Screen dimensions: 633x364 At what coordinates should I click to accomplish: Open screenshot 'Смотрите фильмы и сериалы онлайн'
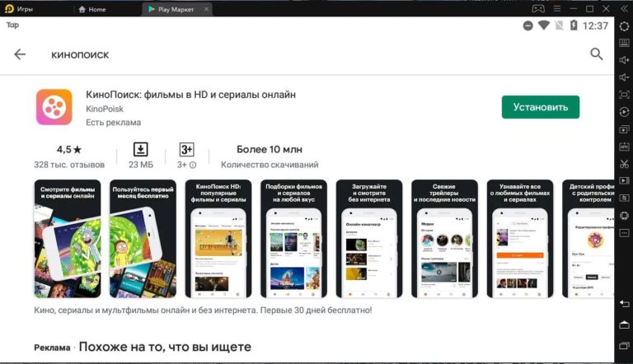68,239
